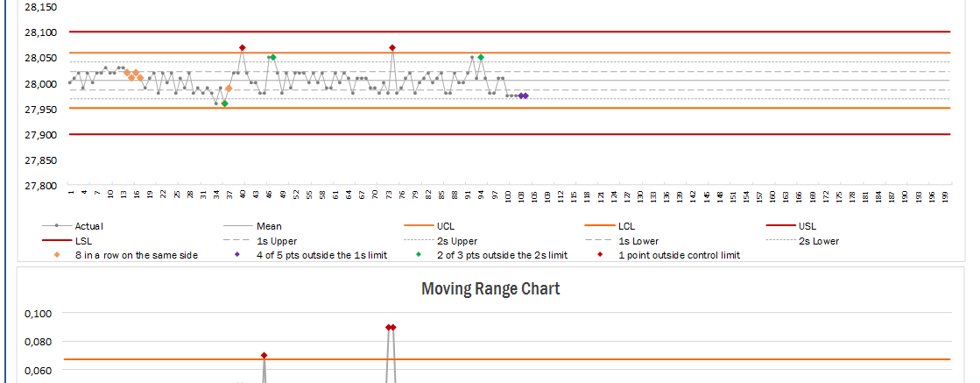The width and height of the screenshot is (980, 383).
Task: Pick the "USL" legend entry
Action: coord(807,226)
